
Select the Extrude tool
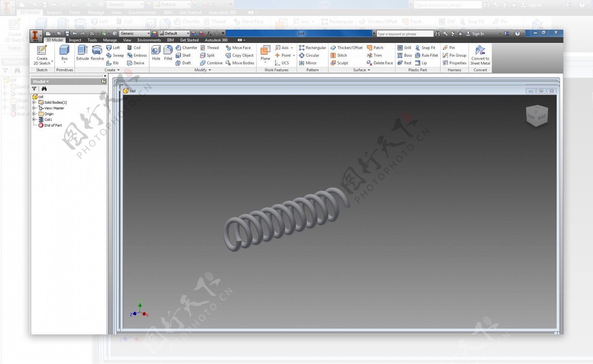(82, 53)
